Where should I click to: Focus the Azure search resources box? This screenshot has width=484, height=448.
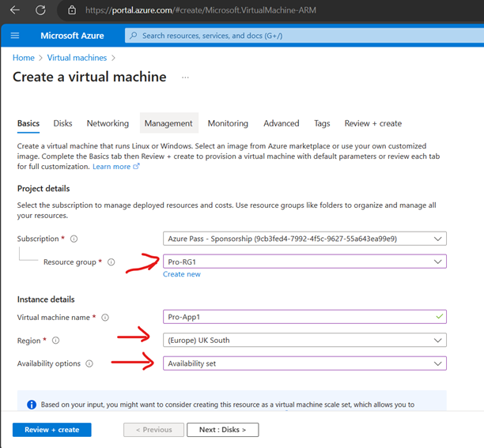tap(304, 36)
